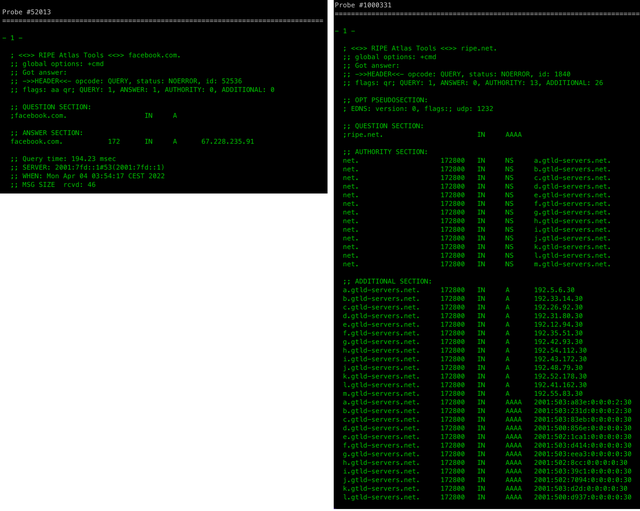Viewport: 640px width, 511px height.
Task: Click the AAAA address 2001:502:8cc:0:0:0:0:30
Action: tap(580, 462)
